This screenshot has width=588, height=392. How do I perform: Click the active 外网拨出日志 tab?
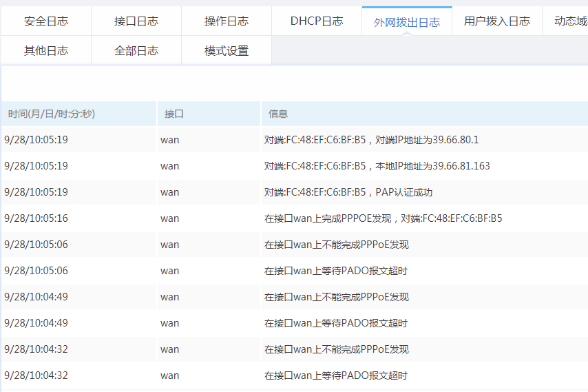point(407,22)
